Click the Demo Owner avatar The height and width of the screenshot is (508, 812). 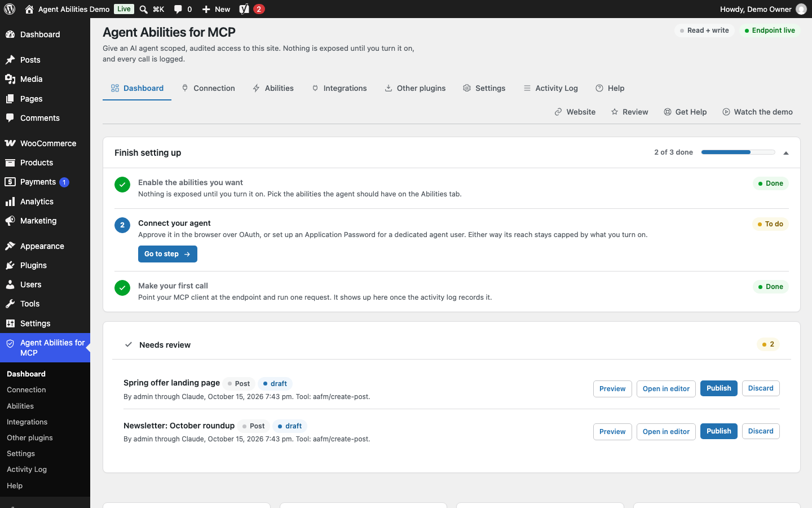[x=801, y=9]
